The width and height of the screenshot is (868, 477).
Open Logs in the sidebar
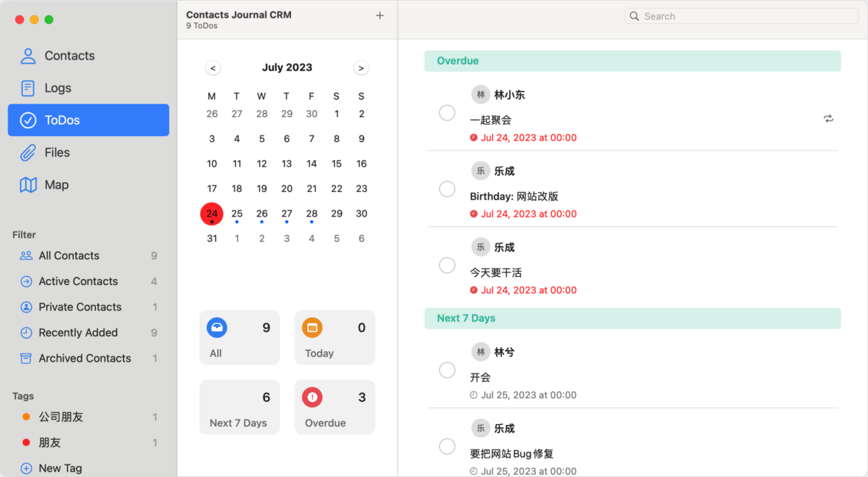click(89, 88)
